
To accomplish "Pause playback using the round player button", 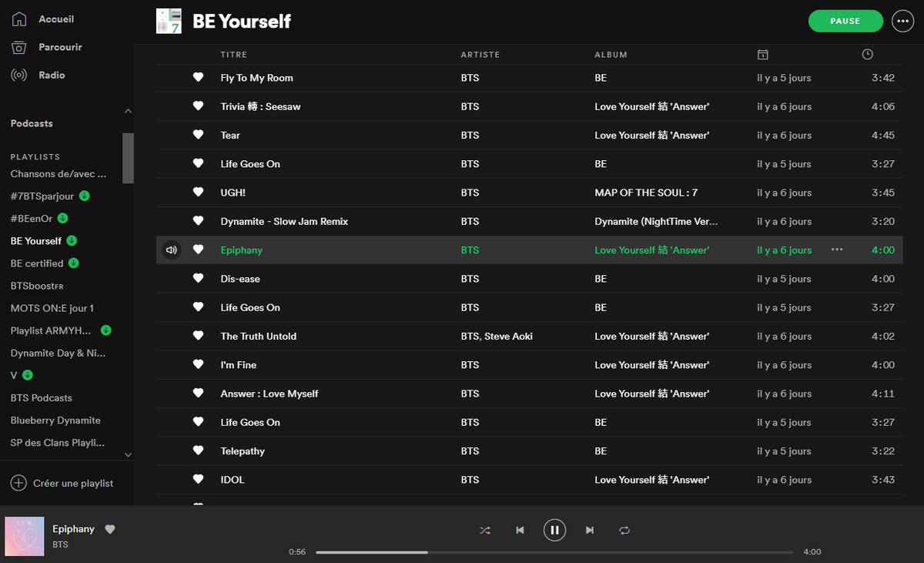I will coord(554,530).
